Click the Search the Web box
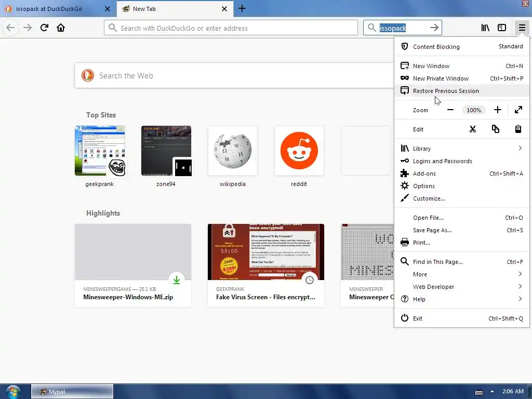The width and height of the screenshot is (532, 399). (234, 75)
